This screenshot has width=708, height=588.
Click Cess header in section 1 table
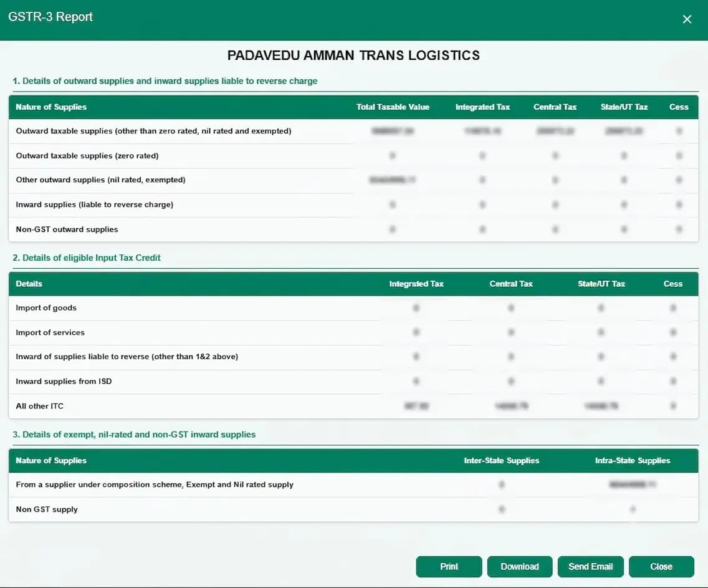[x=679, y=107]
